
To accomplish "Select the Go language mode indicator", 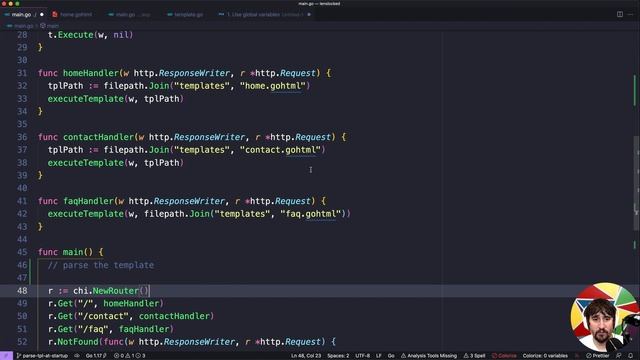I will [391, 356].
